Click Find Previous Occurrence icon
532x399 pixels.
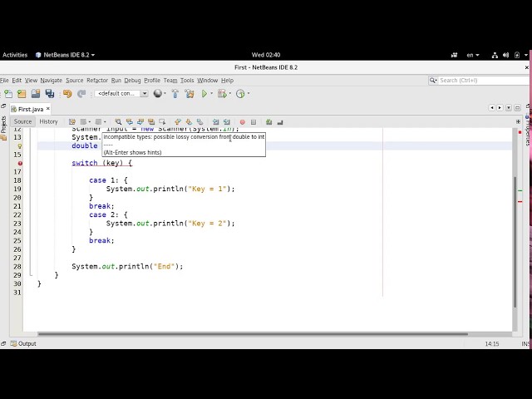(130, 122)
